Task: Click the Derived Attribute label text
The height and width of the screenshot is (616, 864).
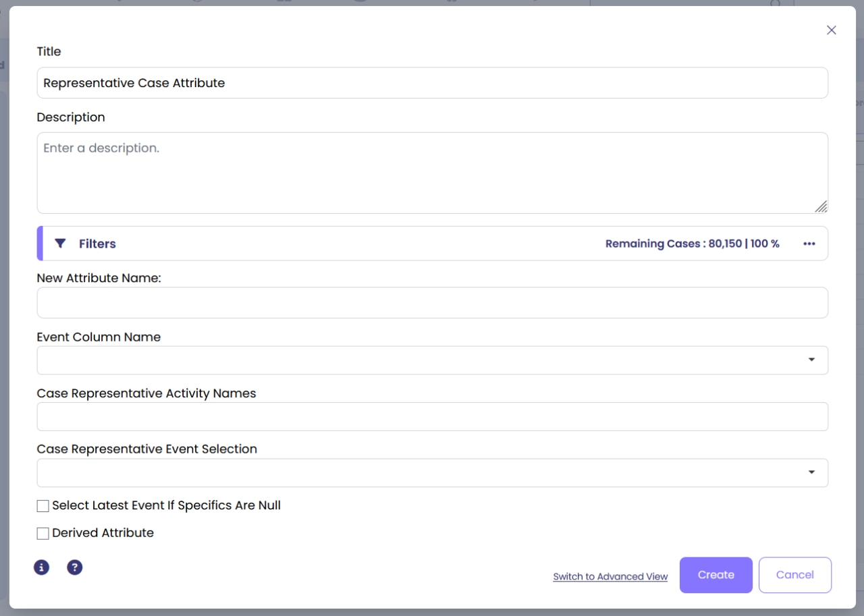Action: pos(103,533)
